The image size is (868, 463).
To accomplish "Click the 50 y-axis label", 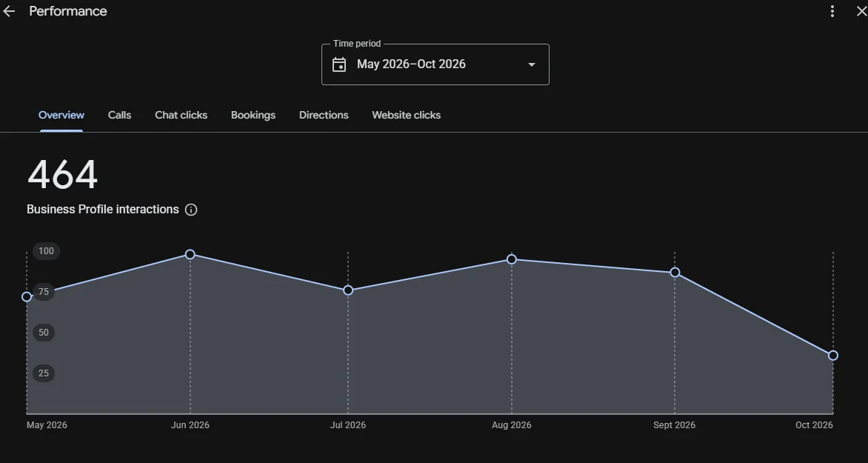I will [44, 333].
